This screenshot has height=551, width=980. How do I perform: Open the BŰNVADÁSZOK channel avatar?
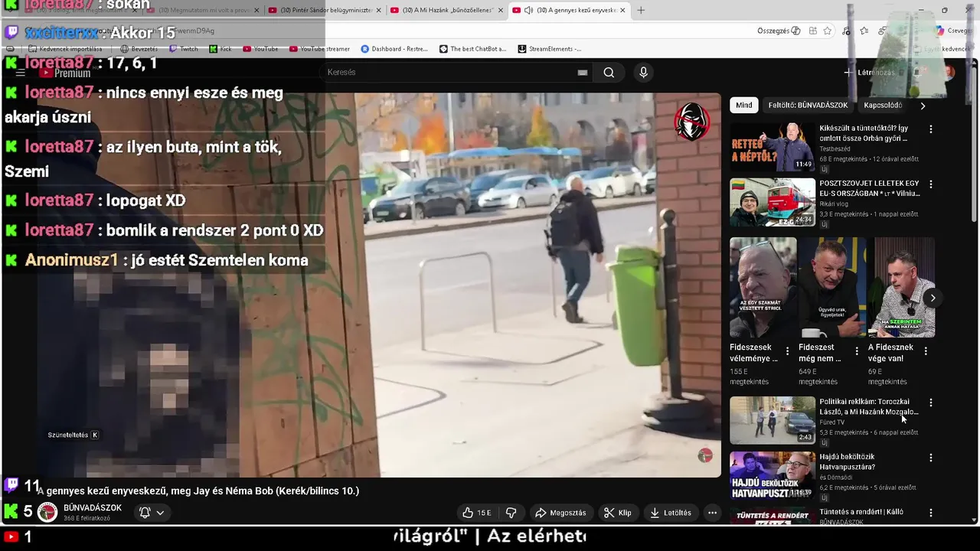click(47, 513)
